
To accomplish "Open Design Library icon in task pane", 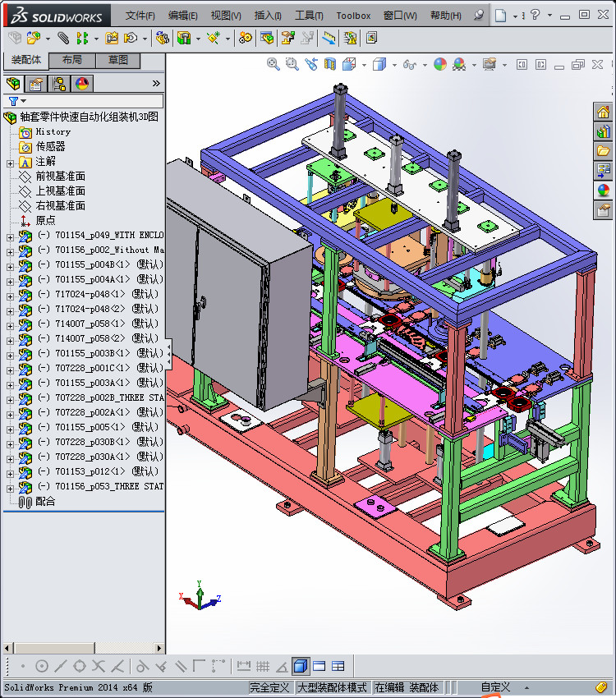I will pyautogui.click(x=603, y=131).
